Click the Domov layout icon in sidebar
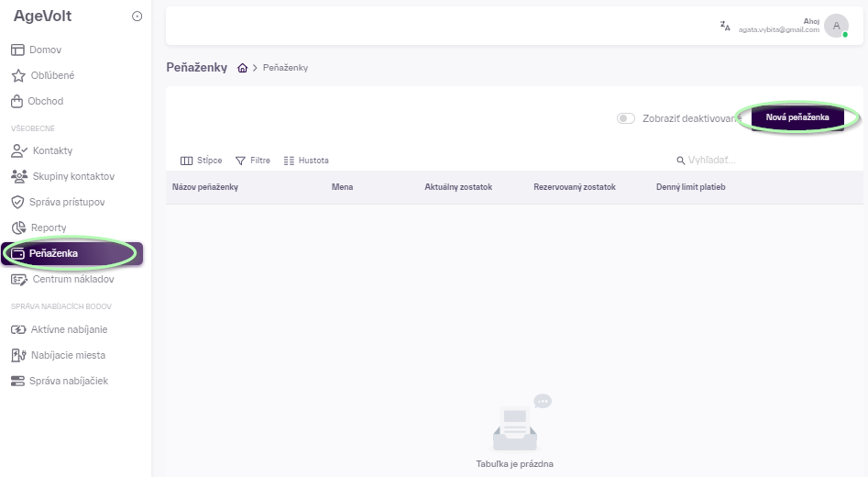868x477 pixels. click(x=17, y=50)
